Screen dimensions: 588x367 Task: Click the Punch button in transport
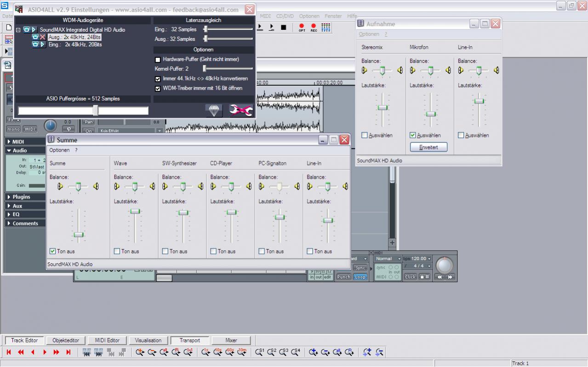pos(343,277)
